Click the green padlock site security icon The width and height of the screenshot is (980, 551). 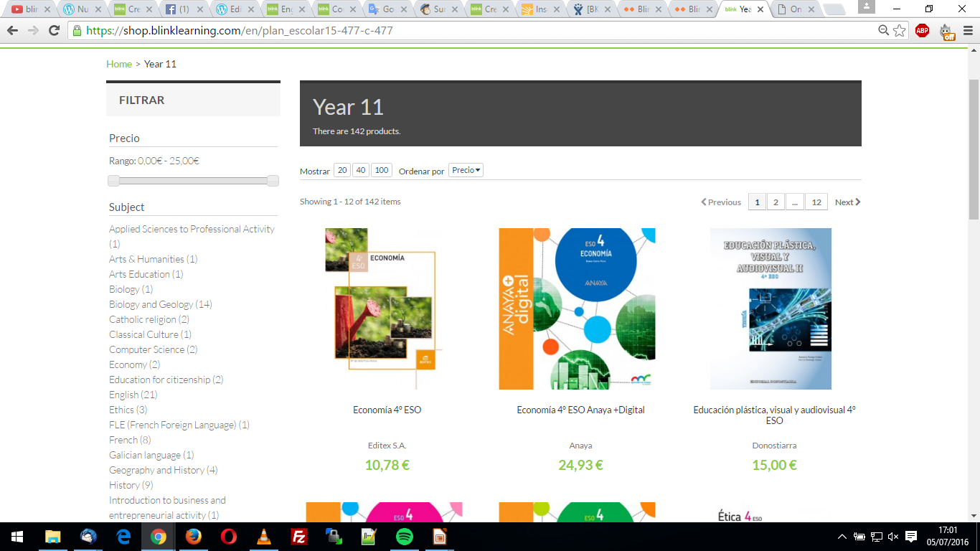[x=77, y=31]
